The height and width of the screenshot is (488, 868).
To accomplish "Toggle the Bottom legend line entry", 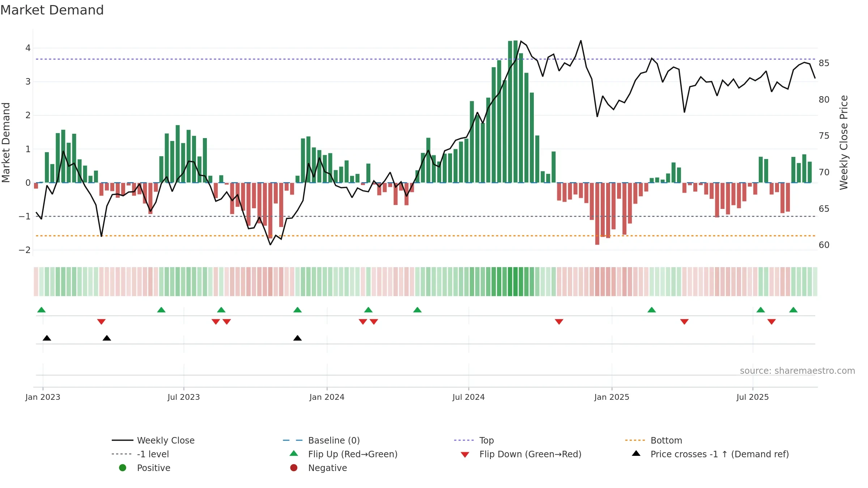I will [x=653, y=440].
